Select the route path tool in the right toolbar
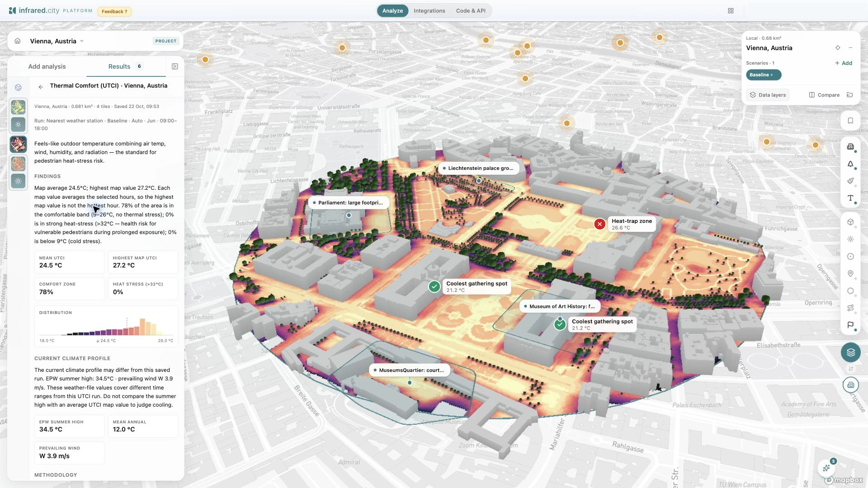The height and width of the screenshot is (488, 868). [x=850, y=308]
